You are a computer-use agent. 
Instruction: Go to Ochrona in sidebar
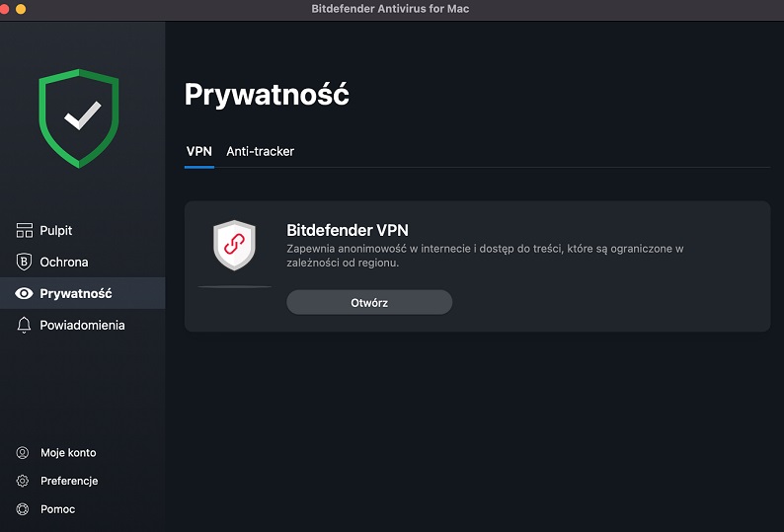pyautogui.click(x=64, y=262)
